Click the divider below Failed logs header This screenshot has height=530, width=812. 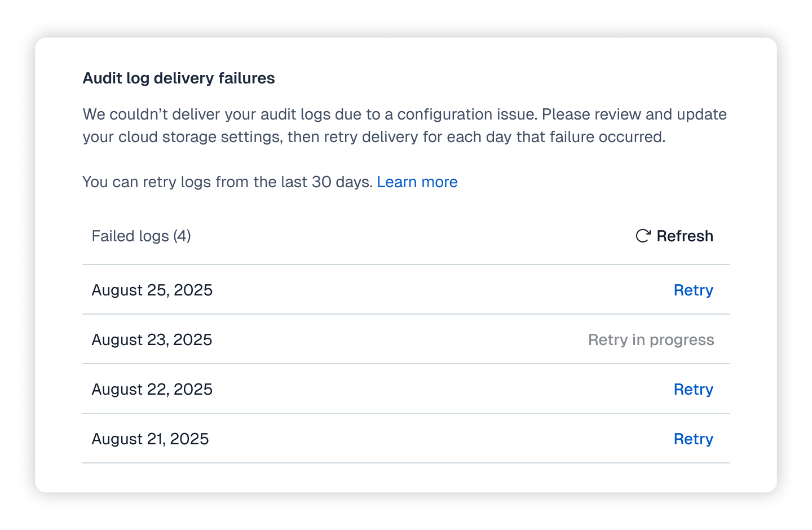pyautogui.click(x=406, y=264)
